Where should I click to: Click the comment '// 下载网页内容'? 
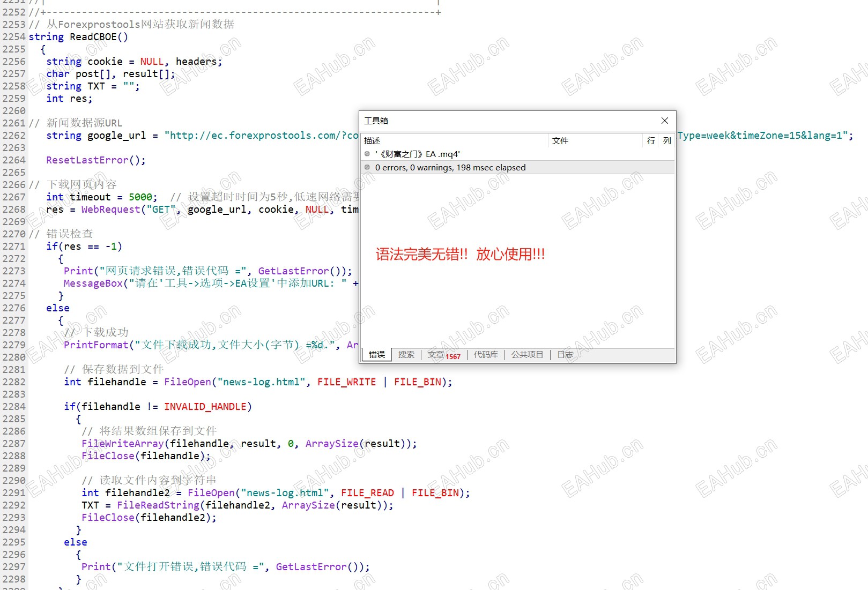click(x=73, y=184)
